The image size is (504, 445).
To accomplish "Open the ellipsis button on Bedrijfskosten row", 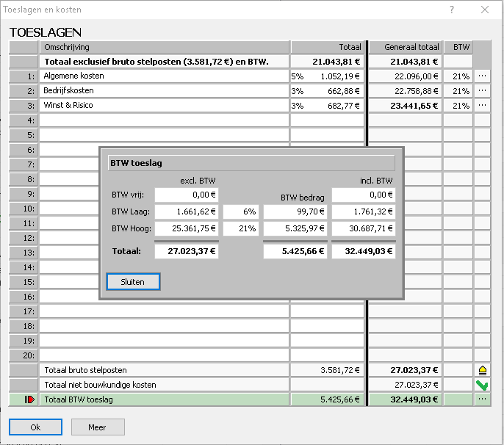I will 482,91.
